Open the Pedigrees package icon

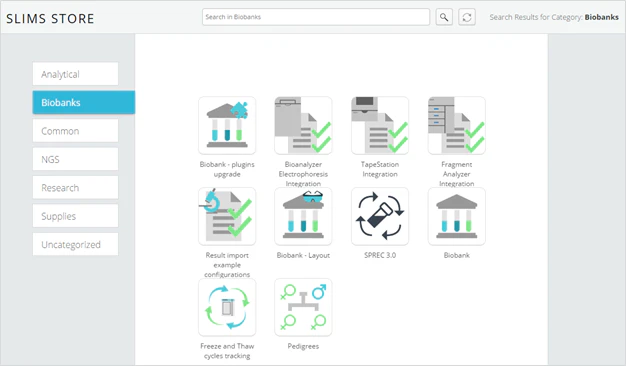pyautogui.click(x=303, y=307)
